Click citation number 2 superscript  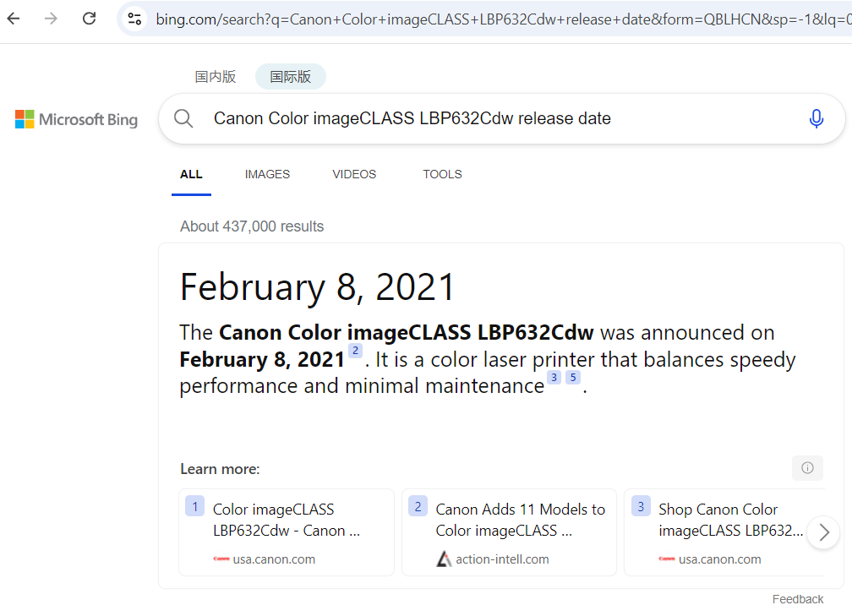pos(356,351)
